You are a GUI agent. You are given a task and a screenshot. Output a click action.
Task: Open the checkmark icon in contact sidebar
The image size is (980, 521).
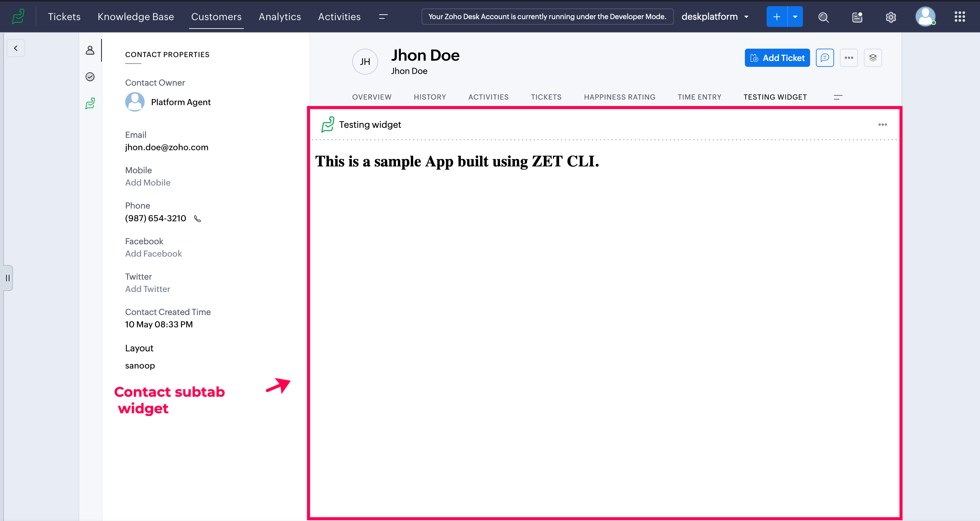90,77
